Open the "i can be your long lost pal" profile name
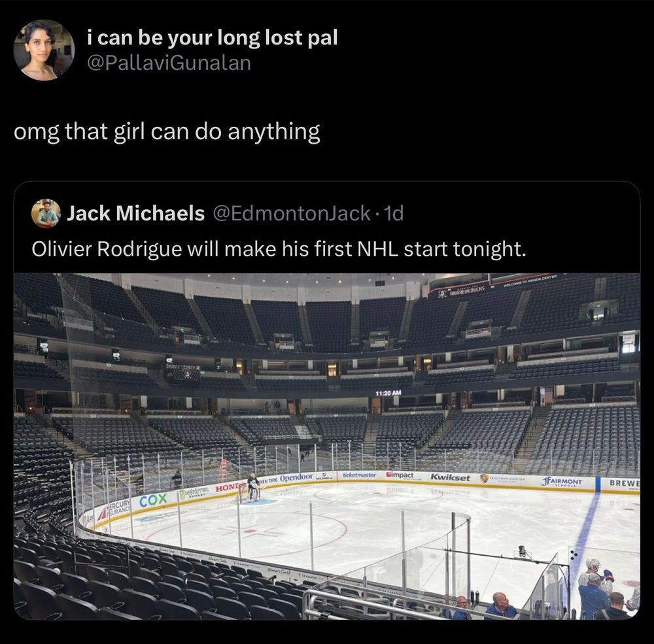Screen dimensions: 654x644 coord(213,38)
